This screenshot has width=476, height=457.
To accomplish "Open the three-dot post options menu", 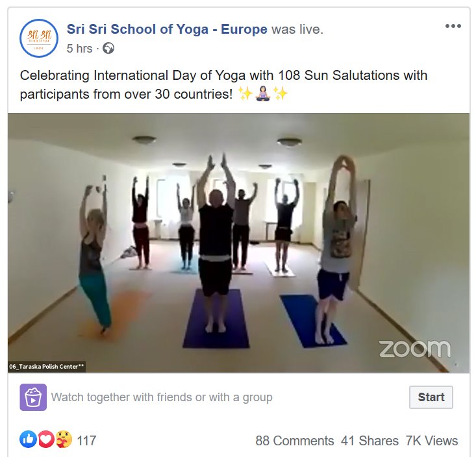I will tap(453, 26).
